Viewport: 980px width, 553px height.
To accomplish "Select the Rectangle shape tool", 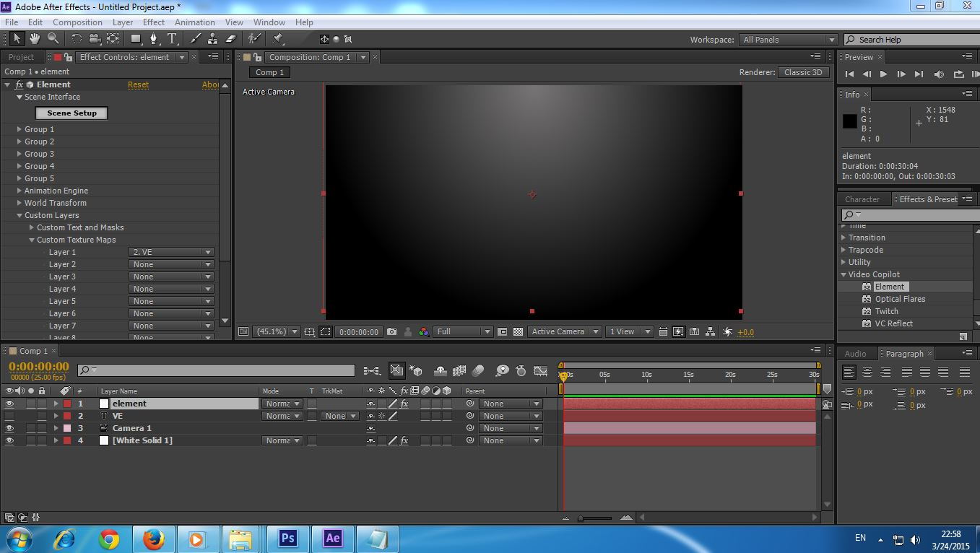I will click(x=135, y=39).
